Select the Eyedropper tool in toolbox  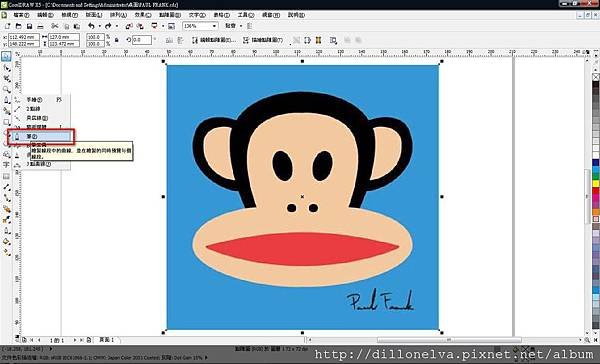(6, 220)
